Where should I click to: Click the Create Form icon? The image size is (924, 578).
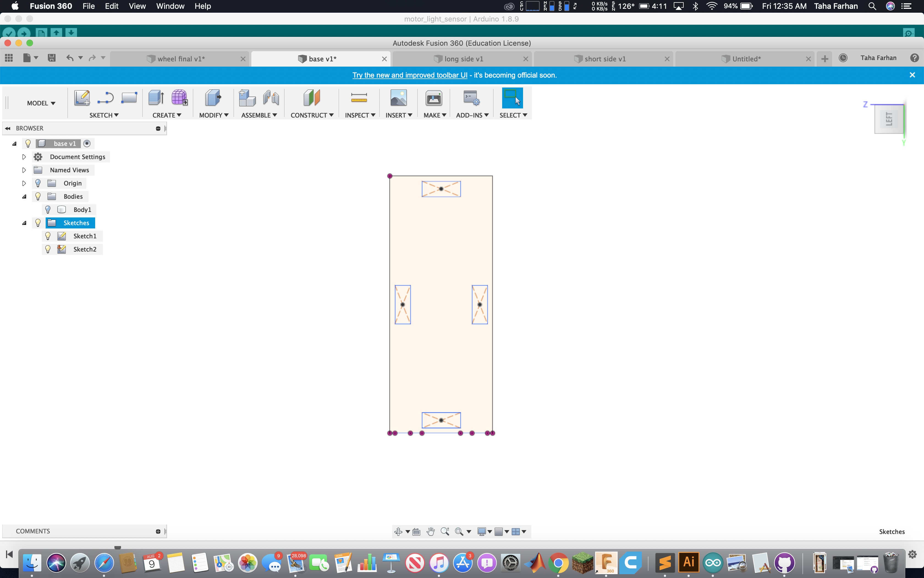[180, 98]
